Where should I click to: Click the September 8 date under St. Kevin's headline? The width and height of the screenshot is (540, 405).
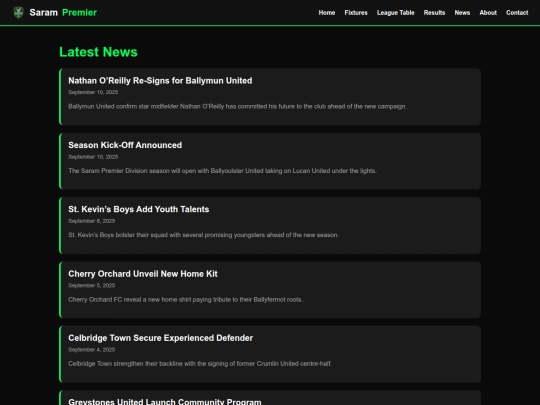click(92, 221)
